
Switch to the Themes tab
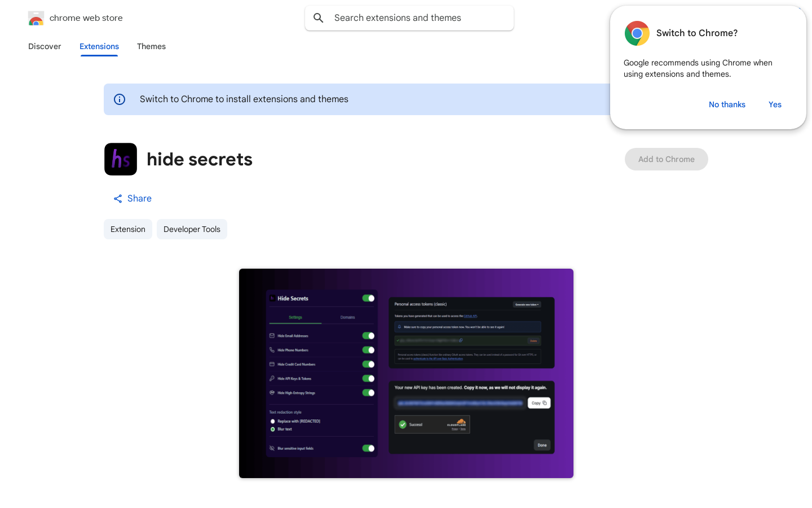pos(151,46)
